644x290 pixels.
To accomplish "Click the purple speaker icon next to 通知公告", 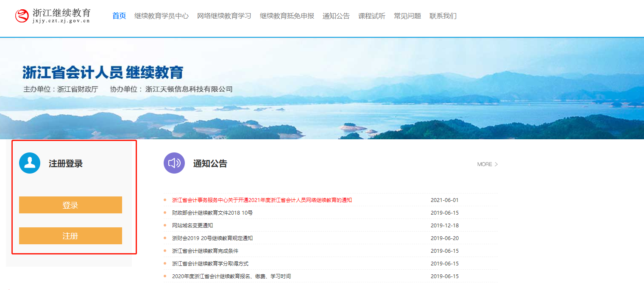I will coord(174,163).
